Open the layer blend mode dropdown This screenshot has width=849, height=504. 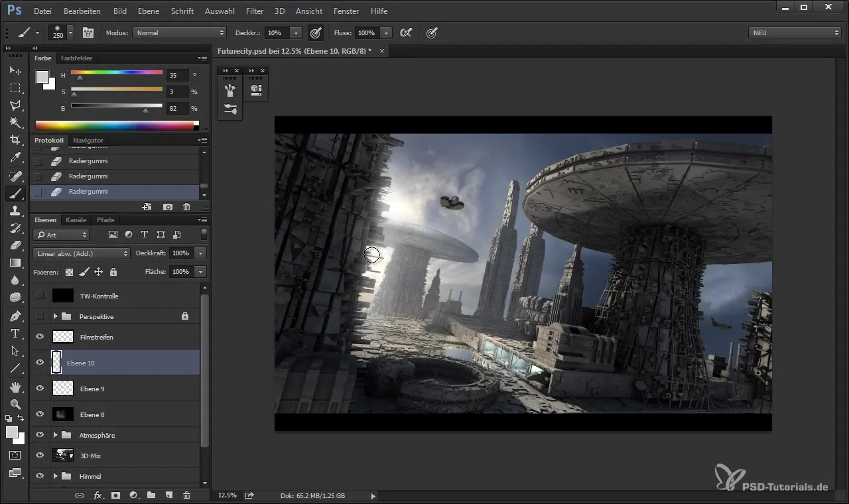(x=82, y=253)
